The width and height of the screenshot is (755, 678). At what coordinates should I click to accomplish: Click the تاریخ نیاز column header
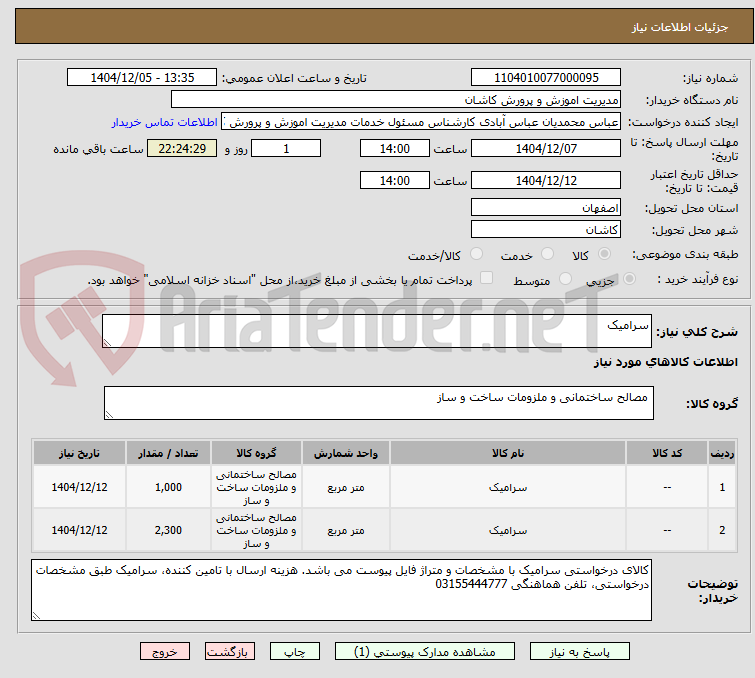[79, 453]
